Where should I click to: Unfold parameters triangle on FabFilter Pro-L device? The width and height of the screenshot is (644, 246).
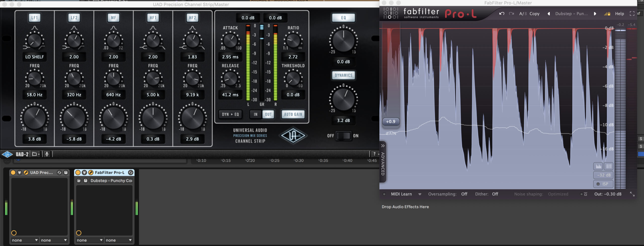(x=84, y=173)
